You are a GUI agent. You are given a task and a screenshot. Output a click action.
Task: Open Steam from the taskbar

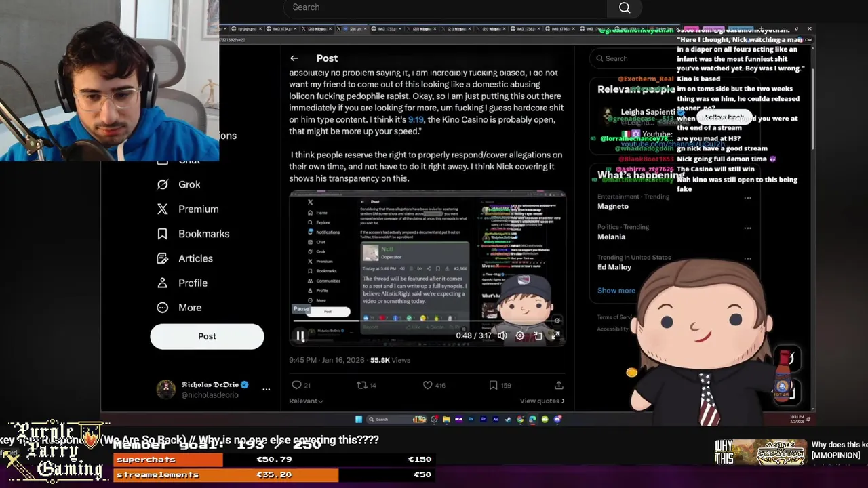coord(507,419)
